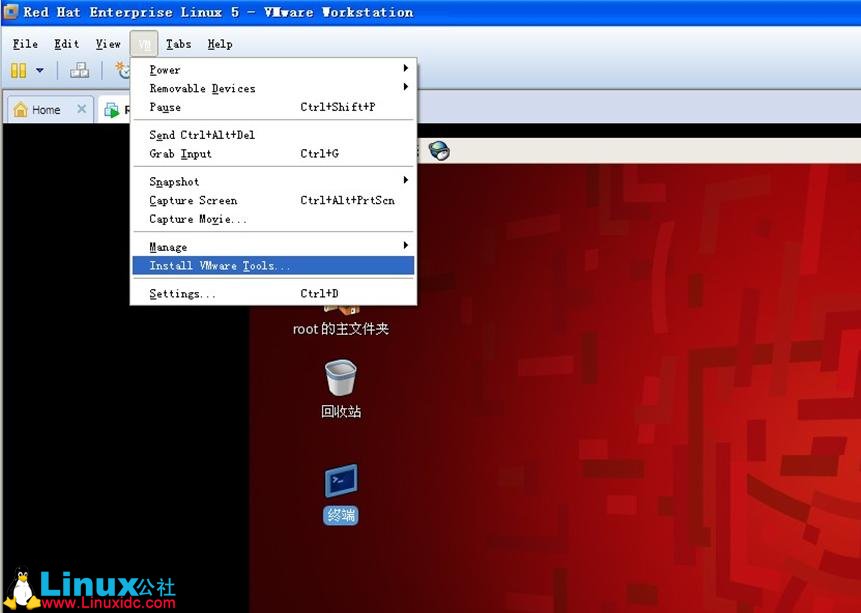Viewport: 861px width, 613px height.
Task: Click the yellow pause VM toolbar icon
Action: 18,71
